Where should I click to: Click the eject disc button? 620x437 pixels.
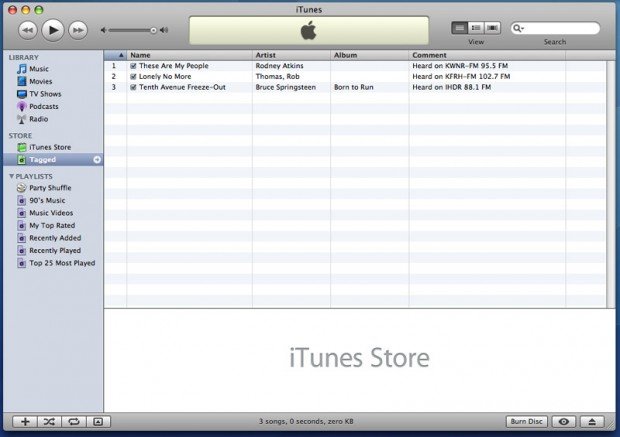tap(592, 422)
